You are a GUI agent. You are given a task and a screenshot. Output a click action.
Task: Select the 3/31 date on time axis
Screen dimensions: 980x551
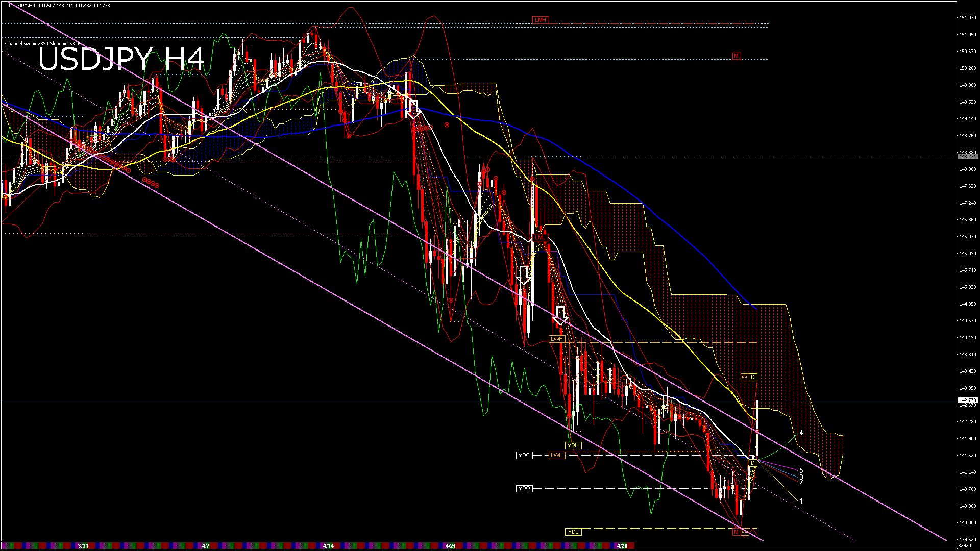coord(83,546)
